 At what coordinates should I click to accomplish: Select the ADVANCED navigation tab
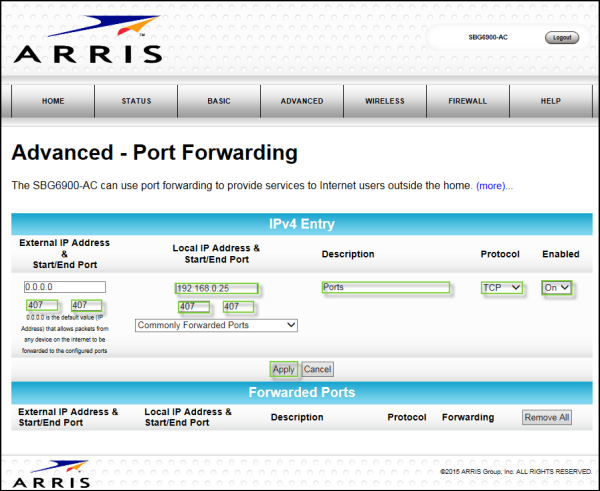[x=302, y=101]
